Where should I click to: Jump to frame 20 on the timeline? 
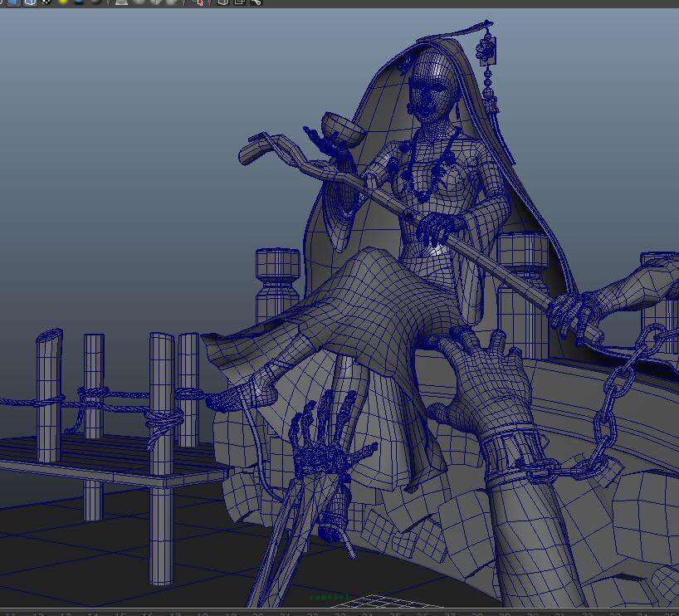pos(257,613)
